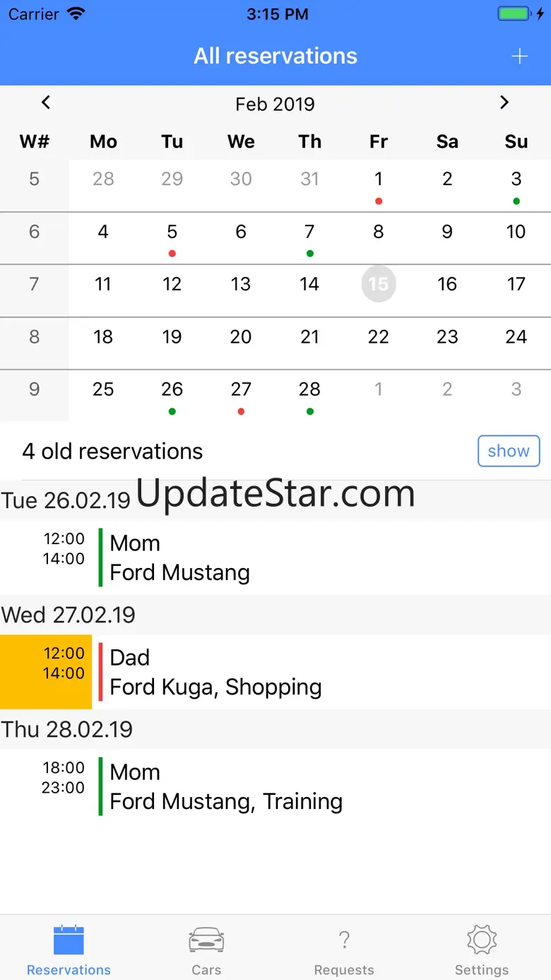551x980 pixels.
Task: Tap February 27 calendar day
Action: point(241,390)
